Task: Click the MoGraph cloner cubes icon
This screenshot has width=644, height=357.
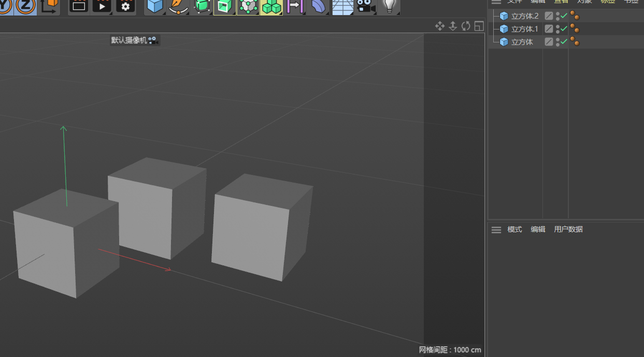Action: (271, 6)
